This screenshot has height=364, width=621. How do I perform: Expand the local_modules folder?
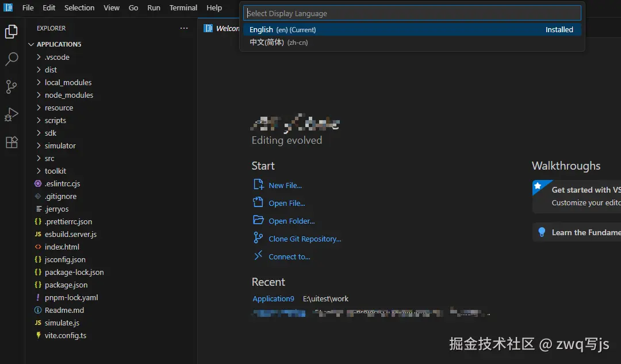point(39,82)
